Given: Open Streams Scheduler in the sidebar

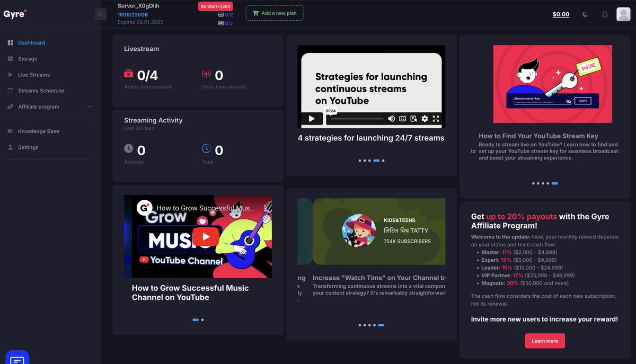Looking at the screenshot, I should [x=41, y=91].
